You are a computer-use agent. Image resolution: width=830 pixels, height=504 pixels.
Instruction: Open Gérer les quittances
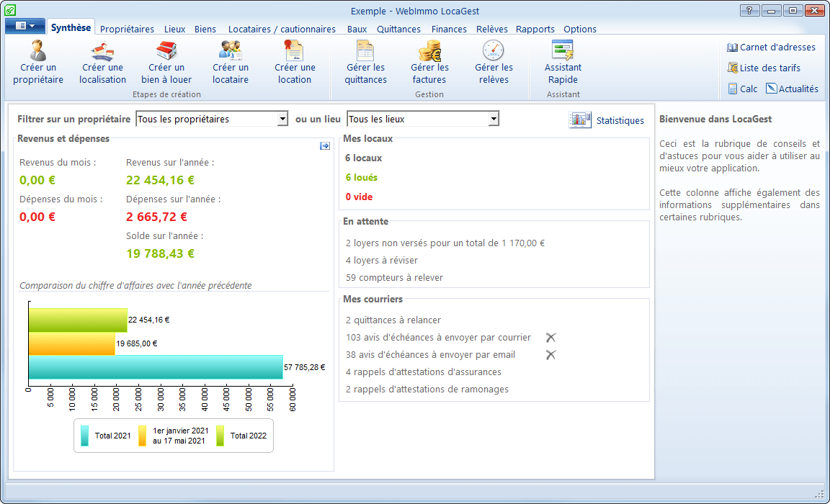click(x=365, y=50)
